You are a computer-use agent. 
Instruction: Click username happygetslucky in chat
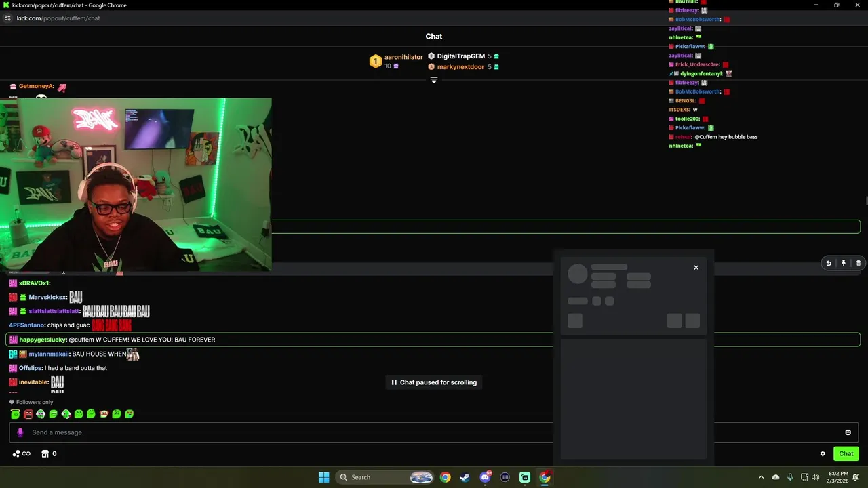pyautogui.click(x=43, y=340)
